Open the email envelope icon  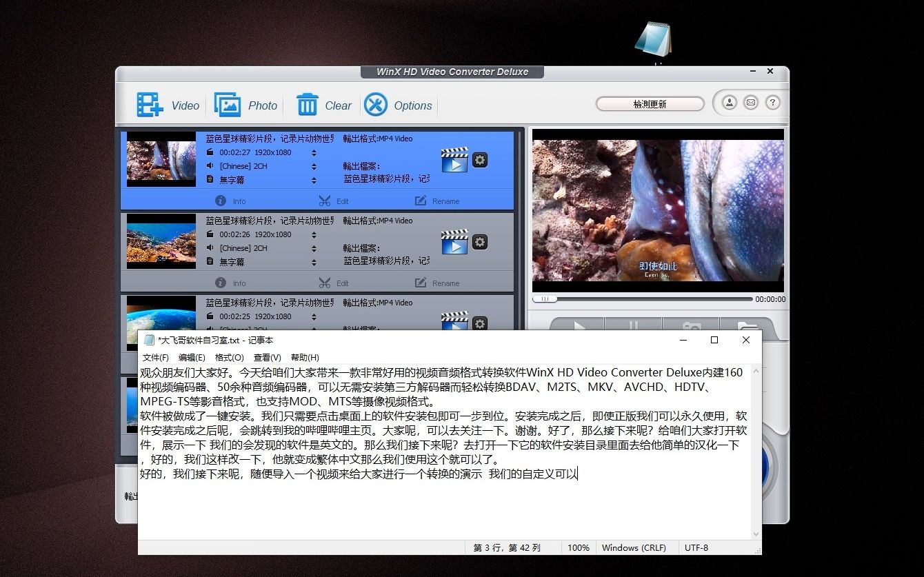pos(751,103)
